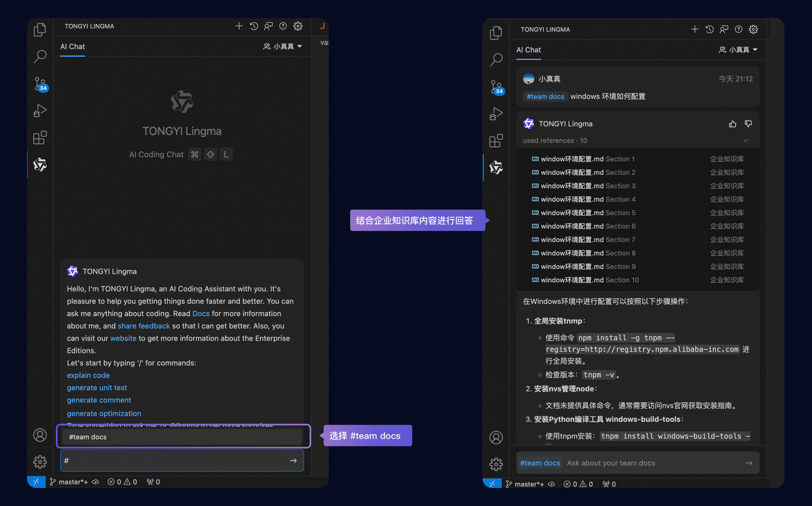Viewport: 812px width, 506px height.
Task: Open the 小真真 account dropdown in left panel
Action: coord(283,46)
